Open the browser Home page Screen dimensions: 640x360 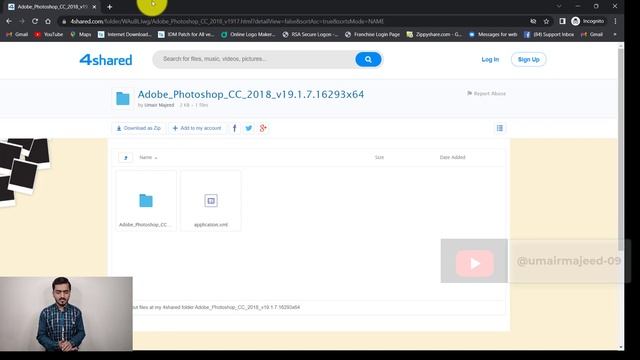coord(48,21)
